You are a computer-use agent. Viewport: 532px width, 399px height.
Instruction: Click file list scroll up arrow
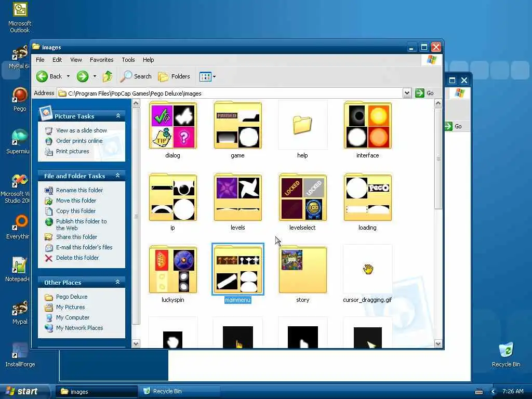point(438,103)
